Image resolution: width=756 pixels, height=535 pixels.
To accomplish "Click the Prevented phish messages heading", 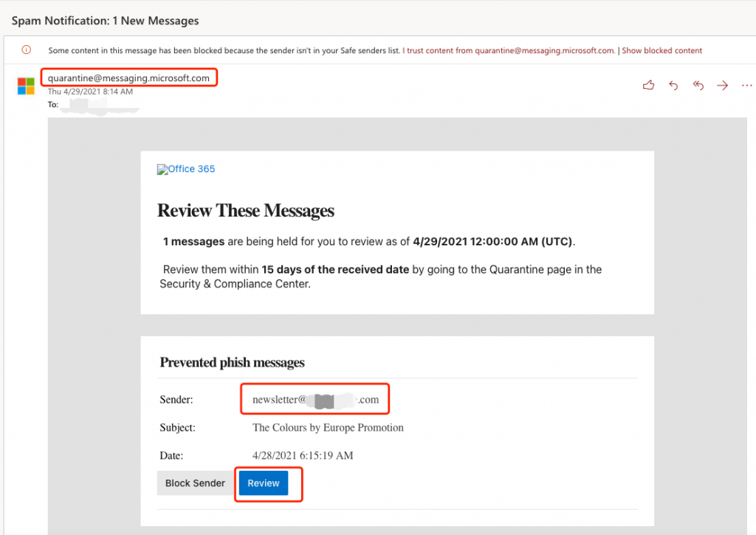I will pos(232,362).
